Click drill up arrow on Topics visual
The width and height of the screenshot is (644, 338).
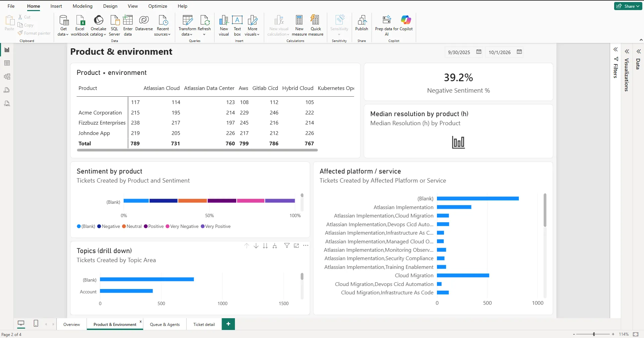(247, 246)
